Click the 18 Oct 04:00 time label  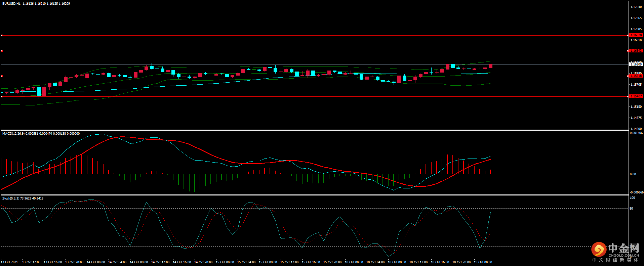pos(375,262)
